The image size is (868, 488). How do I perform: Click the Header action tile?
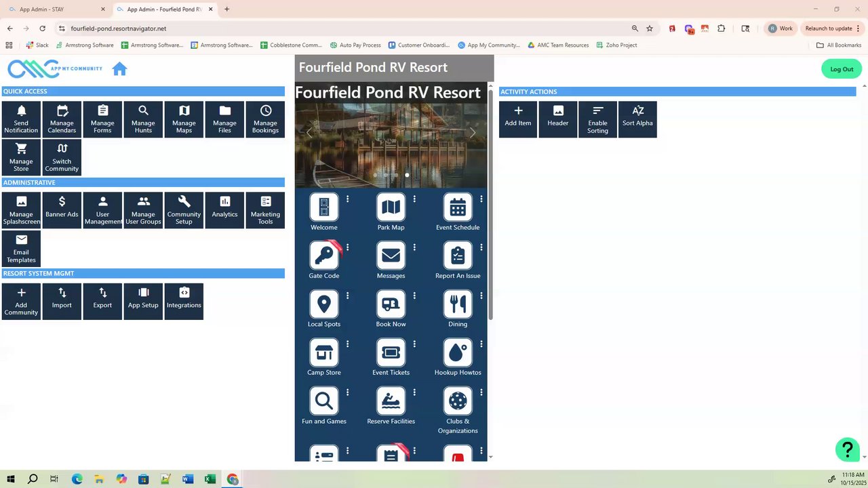(x=558, y=119)
